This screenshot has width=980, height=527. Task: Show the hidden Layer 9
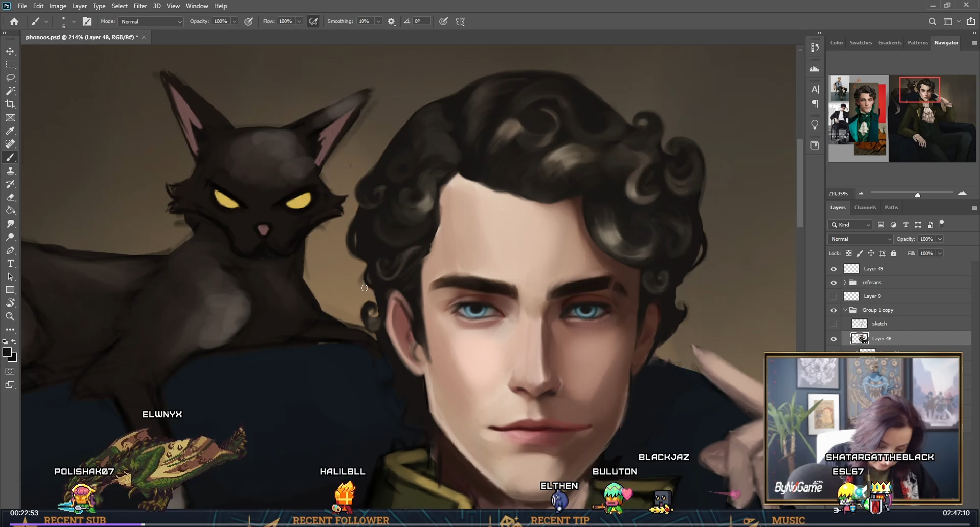(x=834, y=296)
